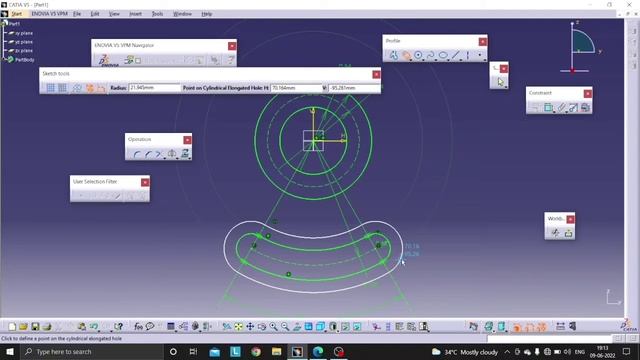The height and width of the screenshot is (360, 640).
Task: Select the elongated hole predefined profile tool
Action: pos(407,55)
